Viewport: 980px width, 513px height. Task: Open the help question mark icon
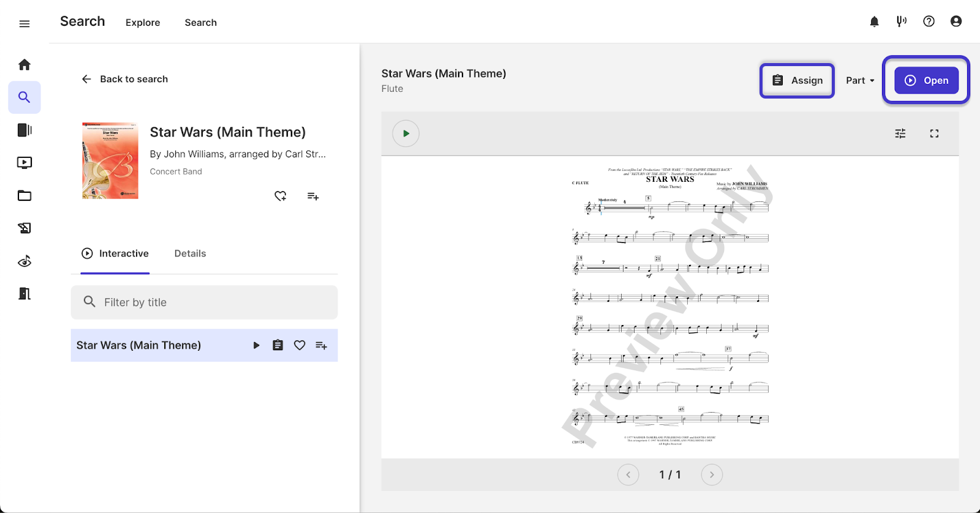(929, 21)
